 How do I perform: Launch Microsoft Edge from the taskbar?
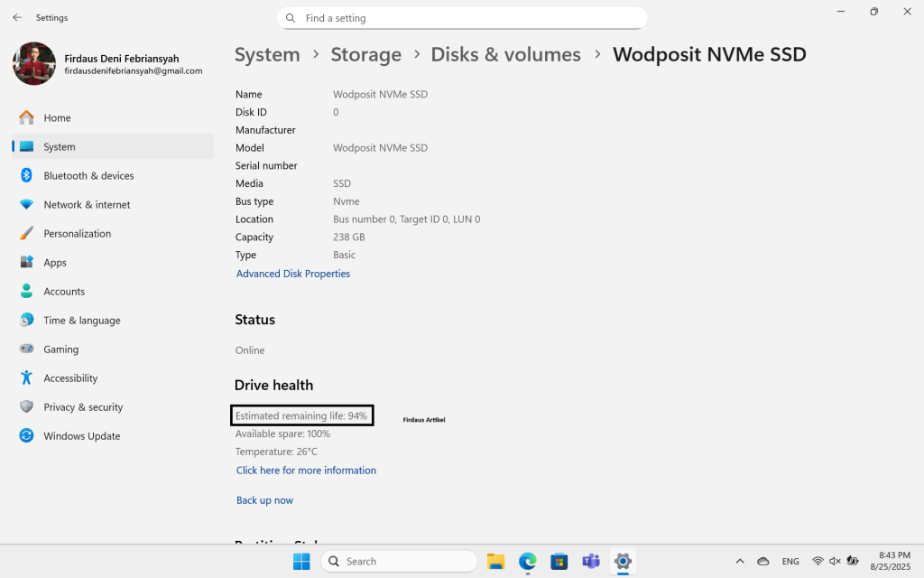[x=527, y=561]
